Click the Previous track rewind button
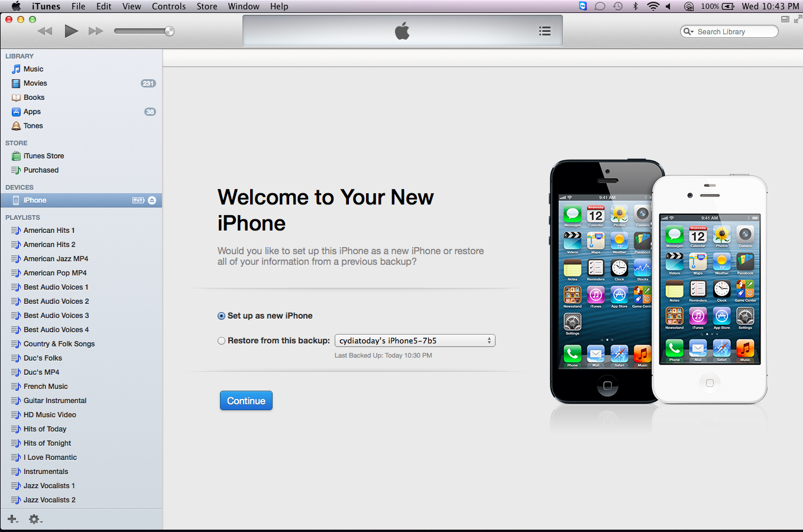This screenshot has width=803, height=532. point(45,31)
